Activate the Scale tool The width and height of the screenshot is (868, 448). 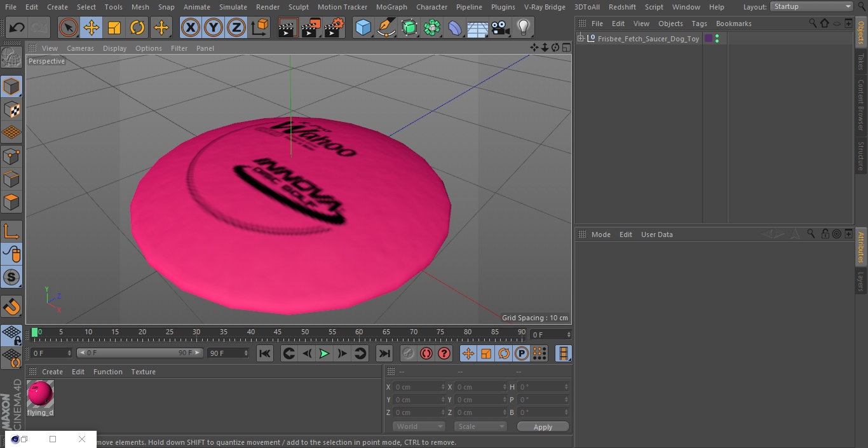click(x=114, y=28)
